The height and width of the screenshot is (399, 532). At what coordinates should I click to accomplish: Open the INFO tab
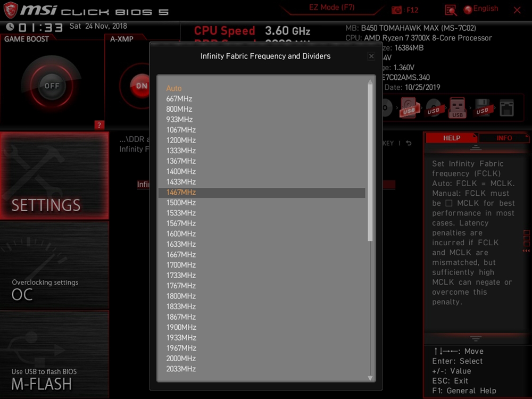[504, 138]
